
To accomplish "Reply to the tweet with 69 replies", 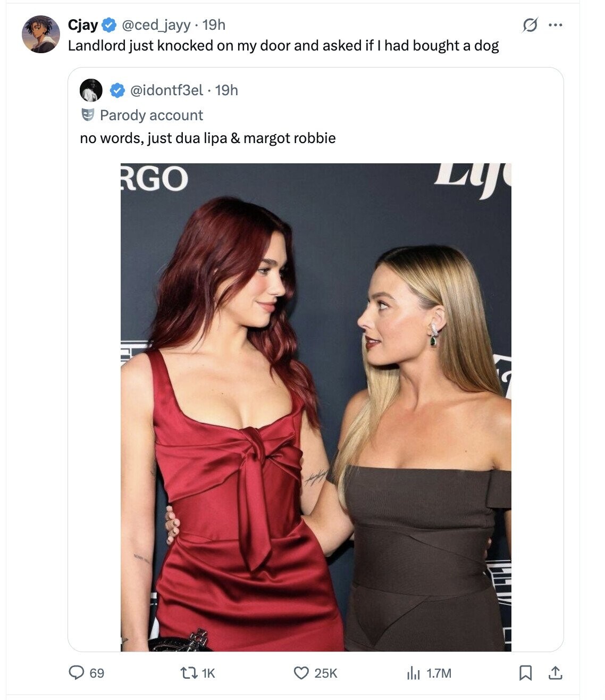I will point(78,673).
